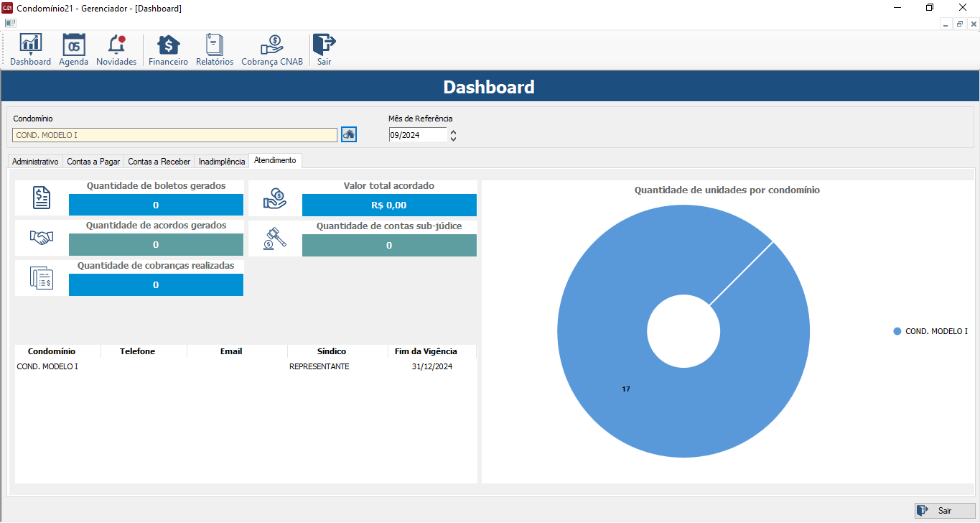Click the Condomínio column header in table

coord(52,351)
